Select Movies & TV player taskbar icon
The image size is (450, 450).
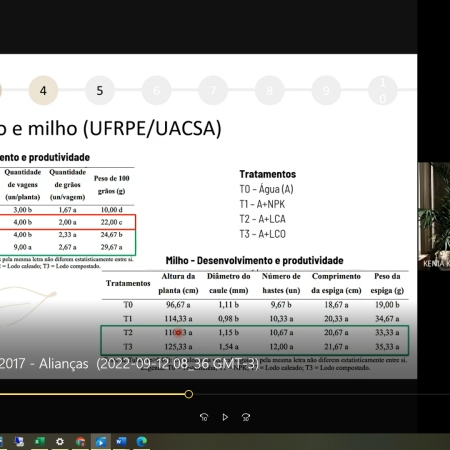click(101, 442)
